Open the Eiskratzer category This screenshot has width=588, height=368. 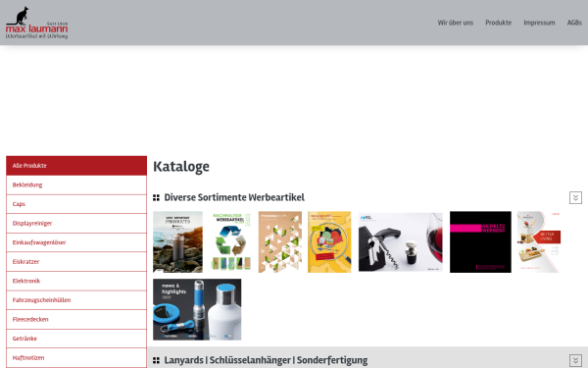76,261
